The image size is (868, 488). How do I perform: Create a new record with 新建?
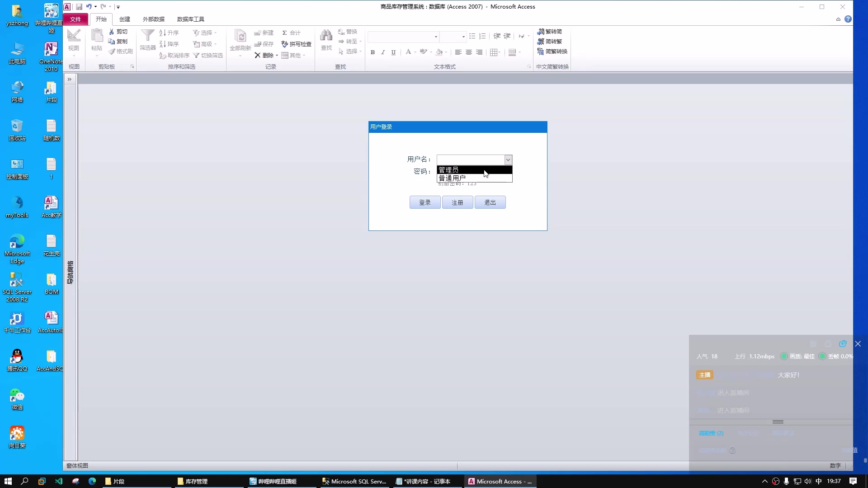[x=264, y=33]
